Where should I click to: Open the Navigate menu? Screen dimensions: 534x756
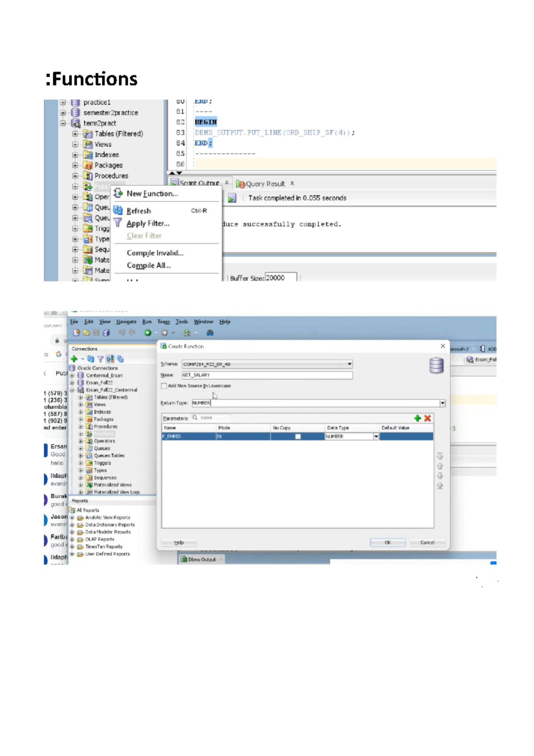click(x=126, y=321)
